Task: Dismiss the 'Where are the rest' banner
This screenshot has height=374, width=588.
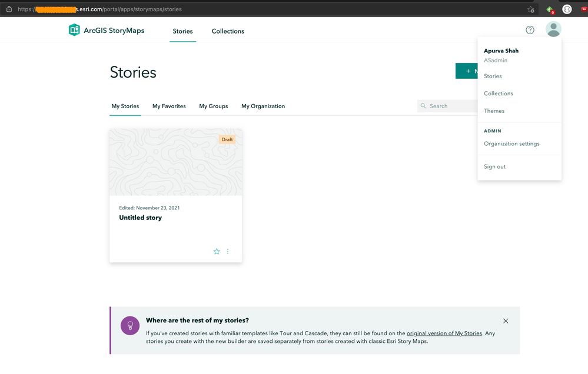Action: coord(506,321)
